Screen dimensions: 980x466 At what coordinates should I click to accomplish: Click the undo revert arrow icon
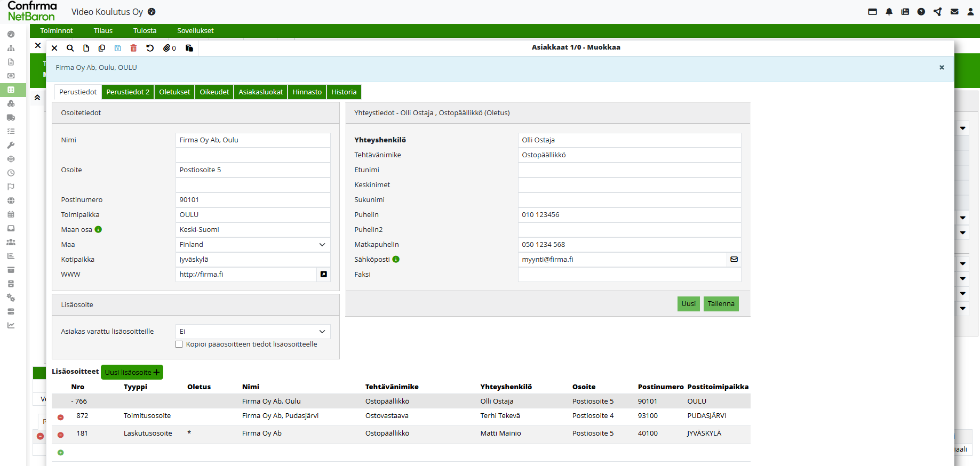pyautogui.click(x=150, y=48)
